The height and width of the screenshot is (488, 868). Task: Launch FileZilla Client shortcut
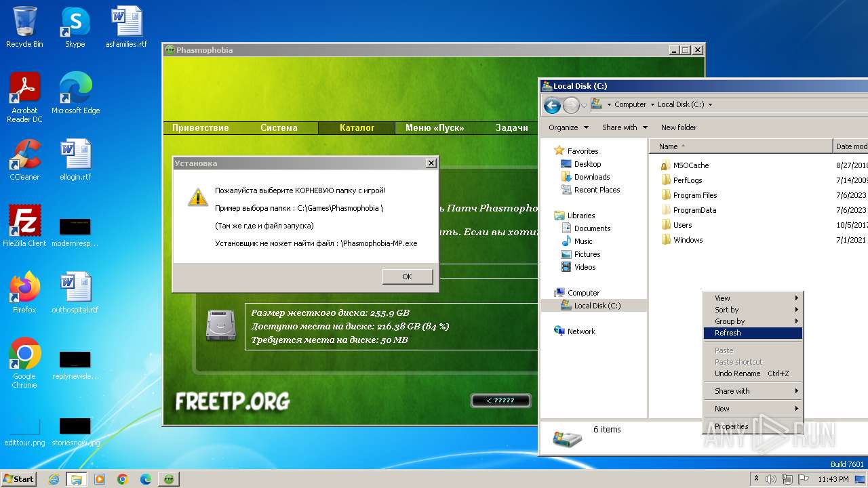pos(24,226)
